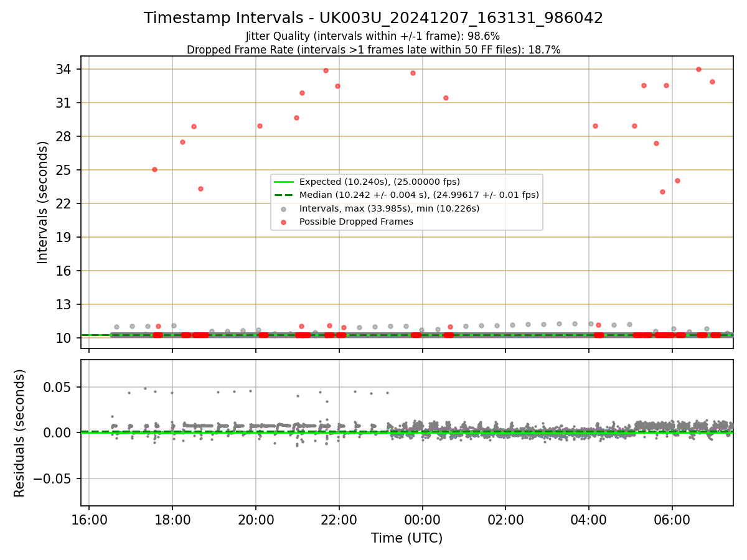Click the "Time (UTC)" x-axis label

(406, 538)
